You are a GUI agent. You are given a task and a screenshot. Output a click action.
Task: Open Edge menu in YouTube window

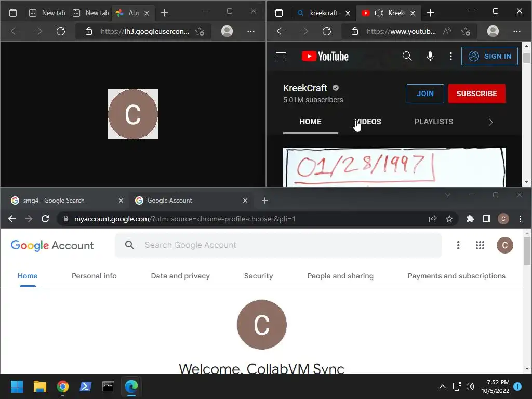click(516, 31)
